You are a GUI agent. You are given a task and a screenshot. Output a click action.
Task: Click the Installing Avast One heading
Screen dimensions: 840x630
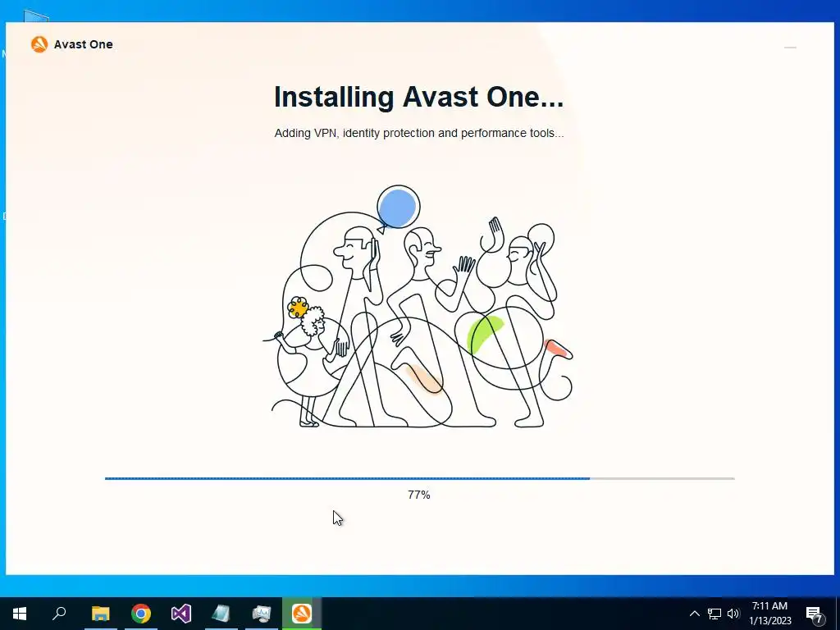click(x=418, y=97)
